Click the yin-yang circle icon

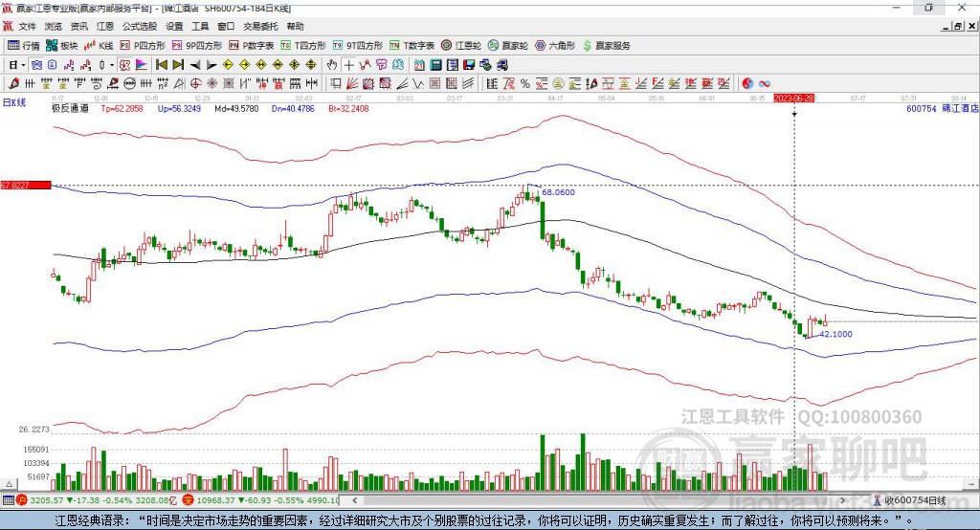tap(746, 83)
